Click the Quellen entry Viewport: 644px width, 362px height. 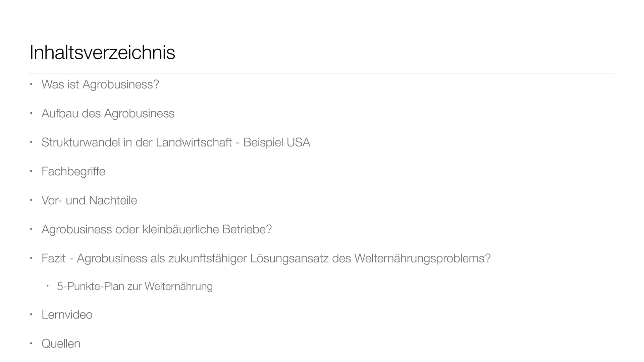(61, 344)
